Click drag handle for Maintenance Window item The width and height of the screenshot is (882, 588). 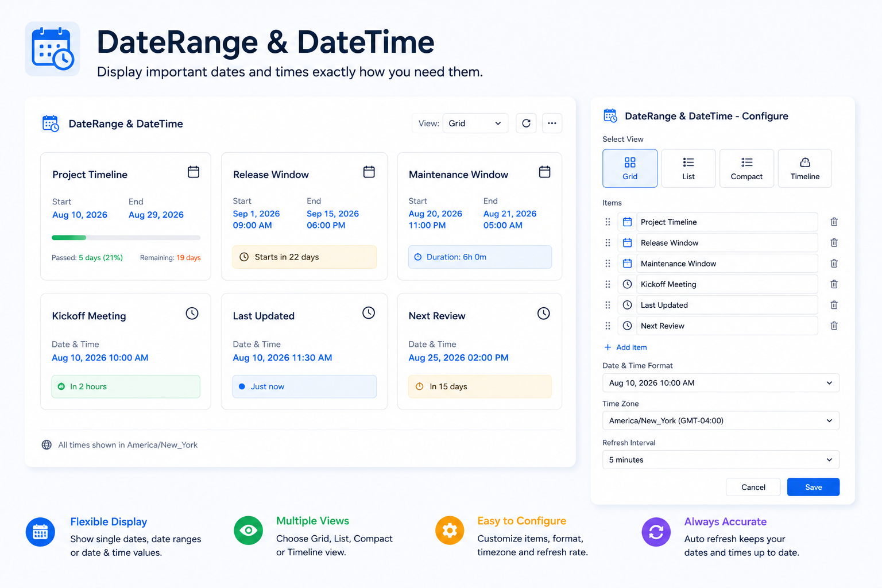pos(608,263)
